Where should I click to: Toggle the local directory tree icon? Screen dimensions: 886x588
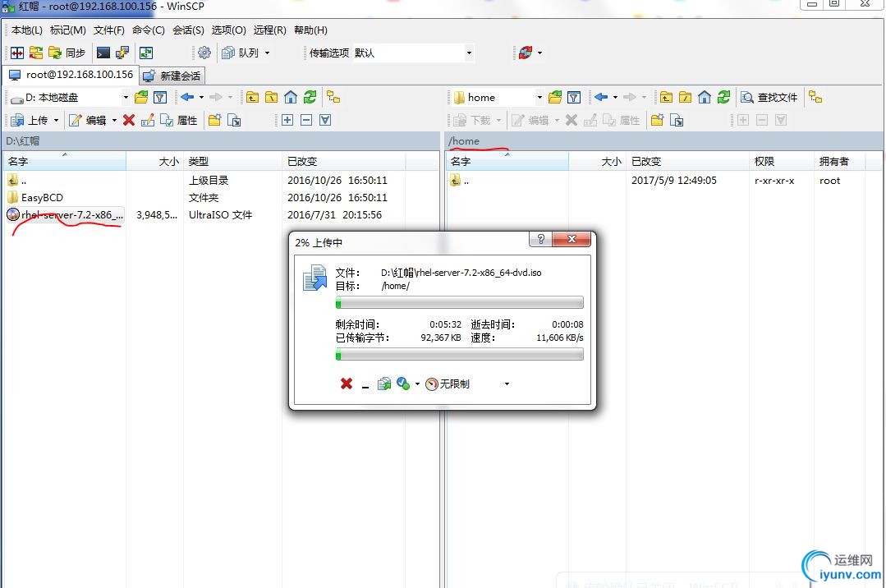[x=333, y=97]
